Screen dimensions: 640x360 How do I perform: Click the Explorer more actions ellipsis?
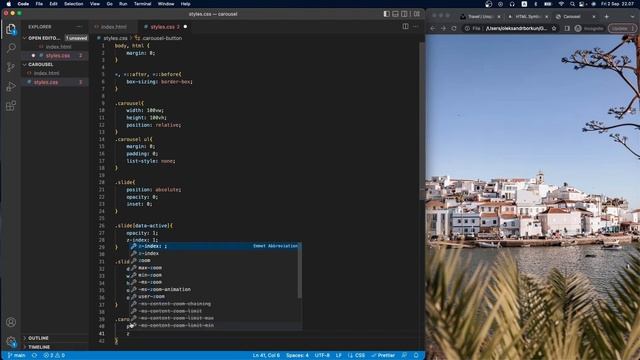click(79, 27)
